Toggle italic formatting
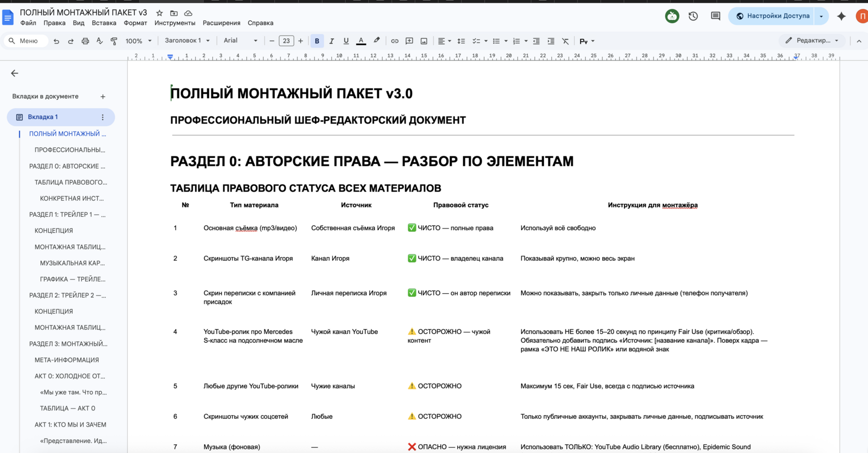 pos(332,41)
